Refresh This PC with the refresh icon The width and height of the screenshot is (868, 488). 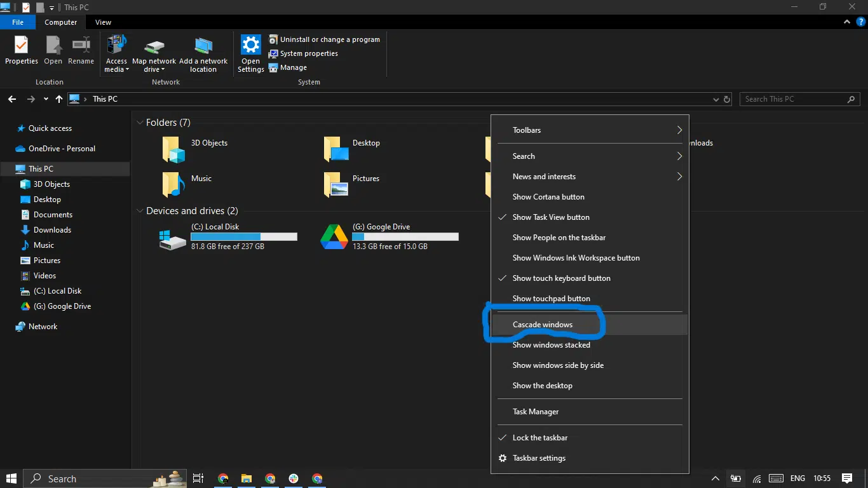pos(727,99)
